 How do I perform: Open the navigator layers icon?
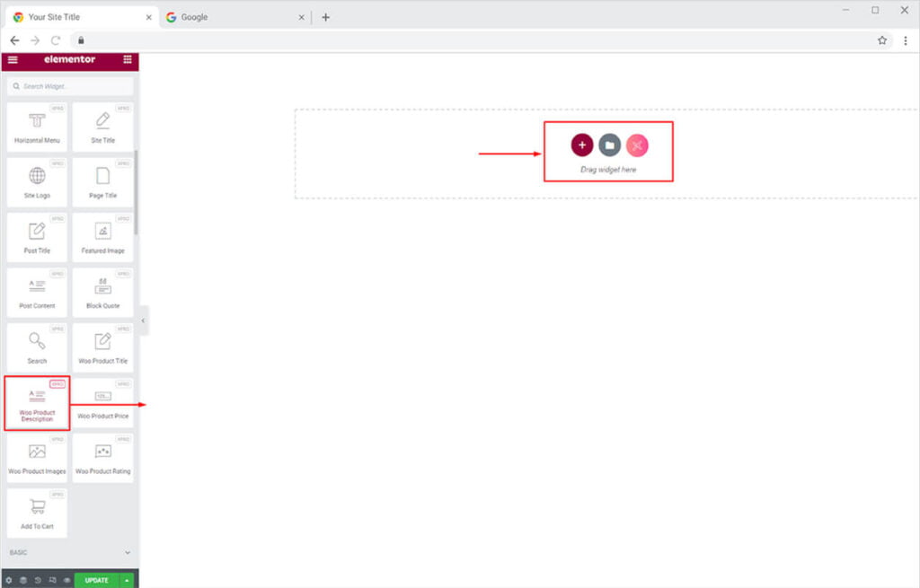(x=23, y=580)
